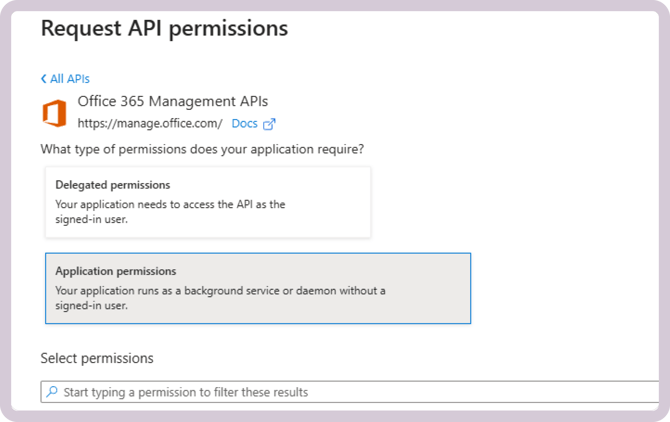This screenshot has height=422, width=670.
Task: Select the Delegated permissions card
Action: [208, 202]
